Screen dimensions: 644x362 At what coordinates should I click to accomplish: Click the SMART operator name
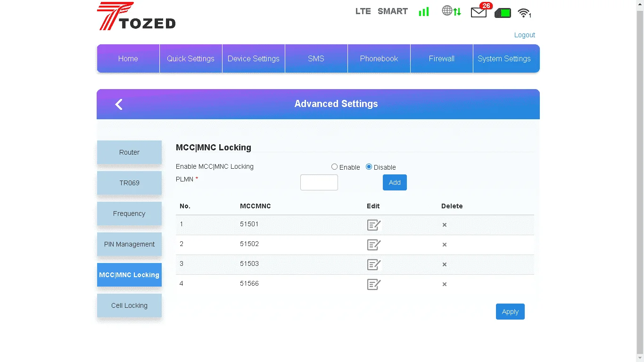393,11
